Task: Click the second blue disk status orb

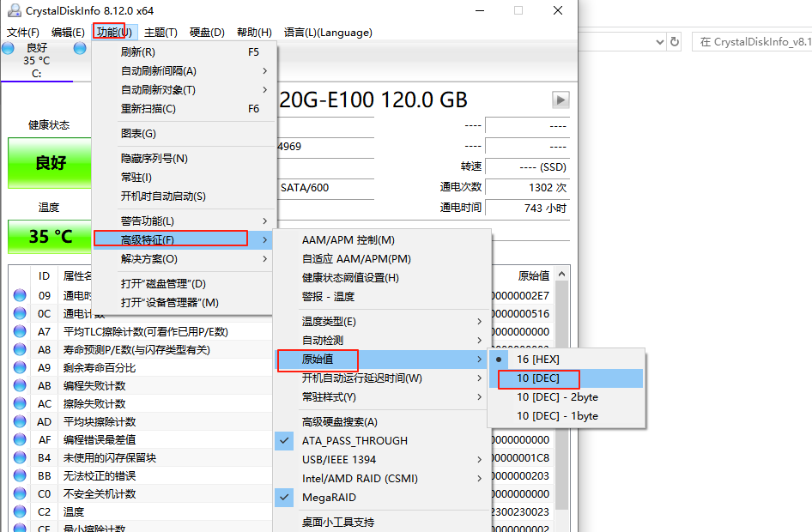Action: (80, 48)
